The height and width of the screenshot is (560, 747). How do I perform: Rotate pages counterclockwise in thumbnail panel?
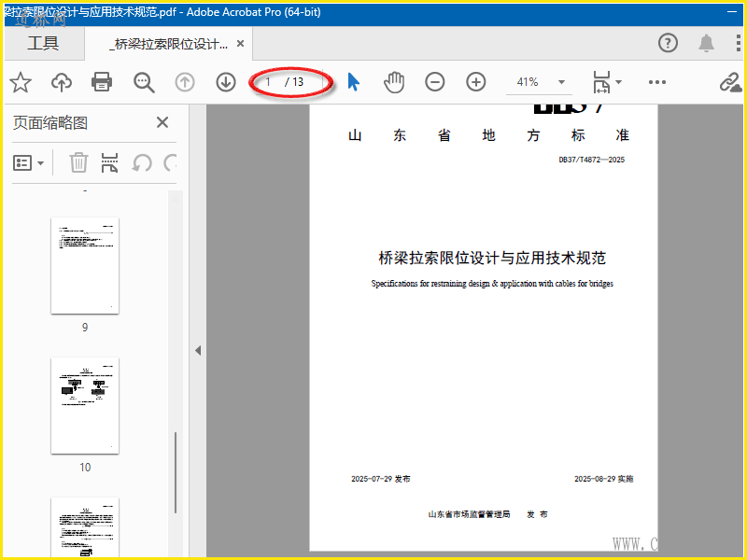[x=142, y=162]
